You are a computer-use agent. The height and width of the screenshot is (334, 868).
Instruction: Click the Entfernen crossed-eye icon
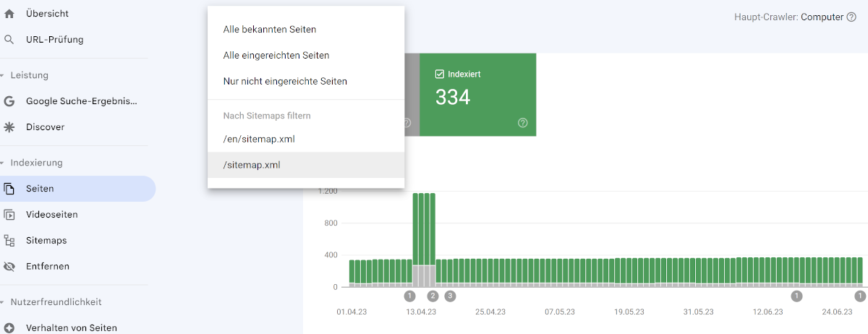pyautogui.click(x=9, y=267)
